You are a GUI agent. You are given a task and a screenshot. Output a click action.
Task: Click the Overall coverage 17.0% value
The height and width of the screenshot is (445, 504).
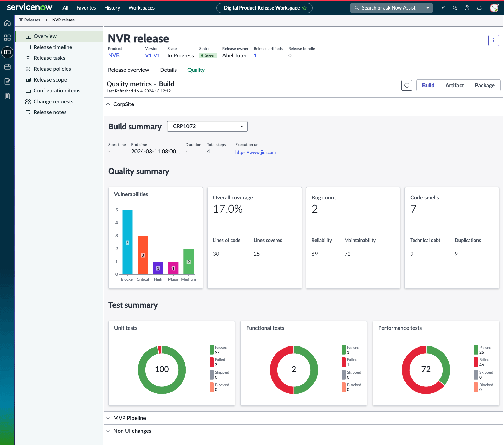click(228, 209)
